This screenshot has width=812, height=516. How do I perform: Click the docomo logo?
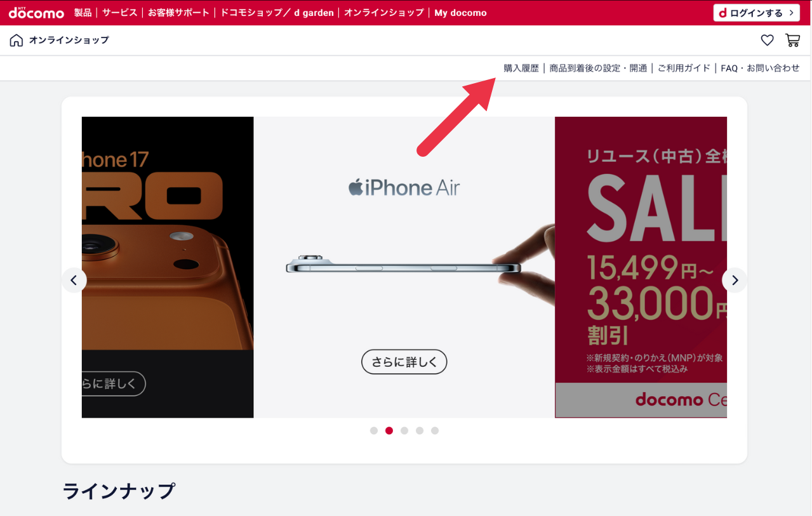[x=36, y=13]
